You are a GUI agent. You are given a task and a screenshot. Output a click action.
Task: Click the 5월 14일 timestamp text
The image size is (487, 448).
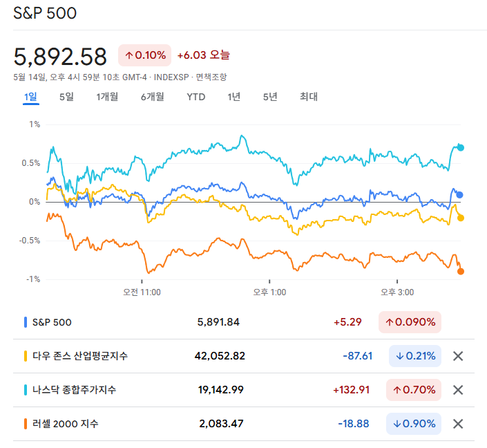tap(80, 77)
